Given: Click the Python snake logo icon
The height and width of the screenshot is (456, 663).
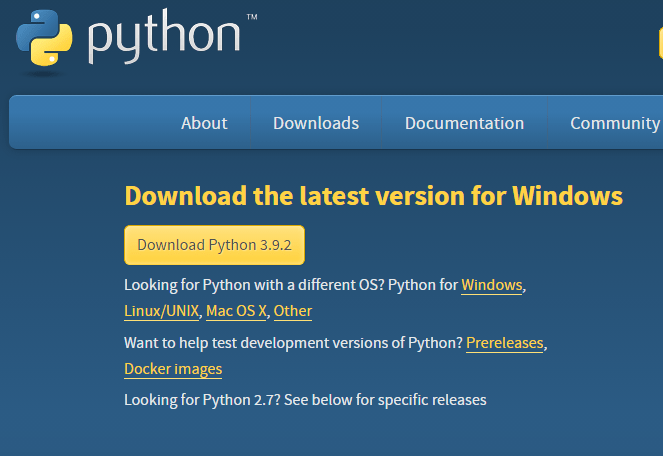Looking at the screenshot, I should point(44,38).
